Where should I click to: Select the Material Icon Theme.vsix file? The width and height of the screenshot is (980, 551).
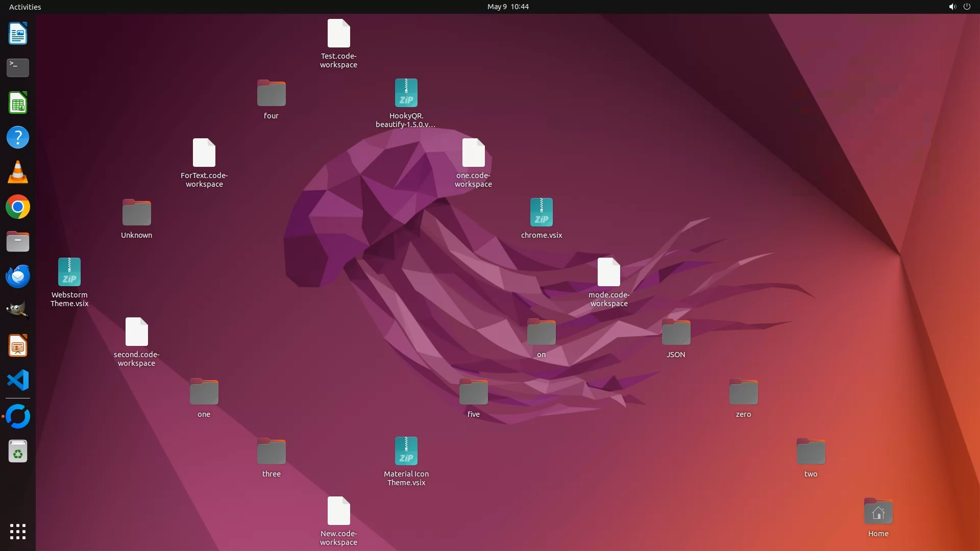coord(406,452)
